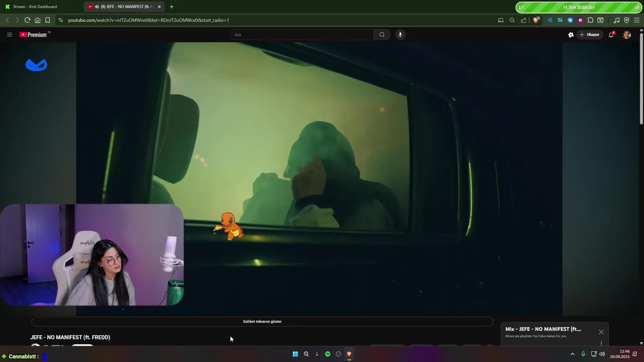The image size is (644, 362).
Task: Open Spotify from the taskbar
Action: pyautogui.click(x=328, y=354)
